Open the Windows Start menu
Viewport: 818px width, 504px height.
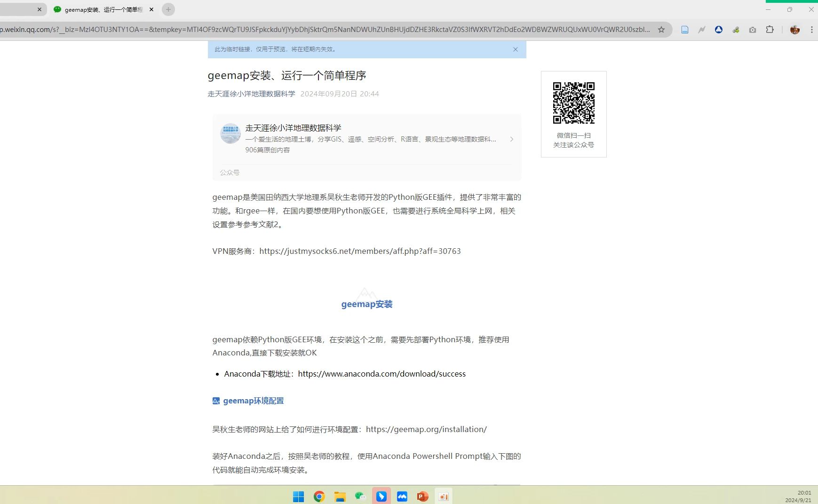point(299,496)
